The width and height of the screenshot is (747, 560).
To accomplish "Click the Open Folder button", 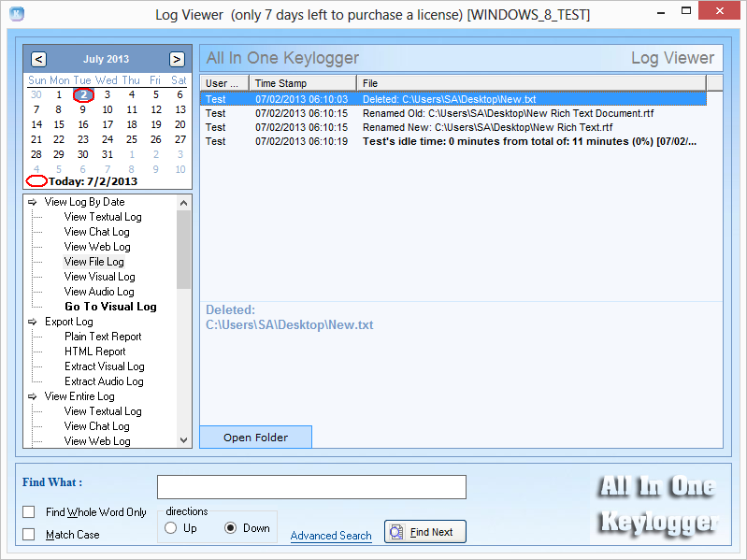I will (255, 438).
